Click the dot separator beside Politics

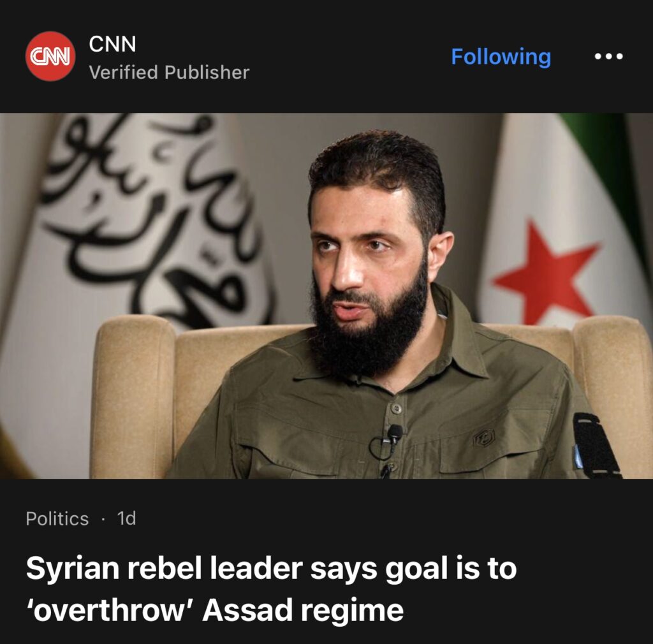pyautogui.click(x=103, y=519)
